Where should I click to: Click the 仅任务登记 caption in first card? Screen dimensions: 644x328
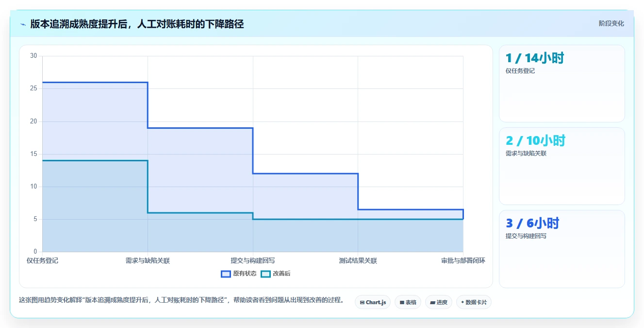(x=520, y=71)
